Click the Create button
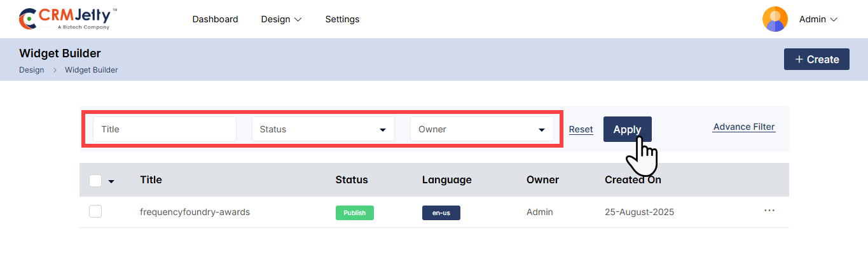The image size is (868, 273). tap(816, 59)
